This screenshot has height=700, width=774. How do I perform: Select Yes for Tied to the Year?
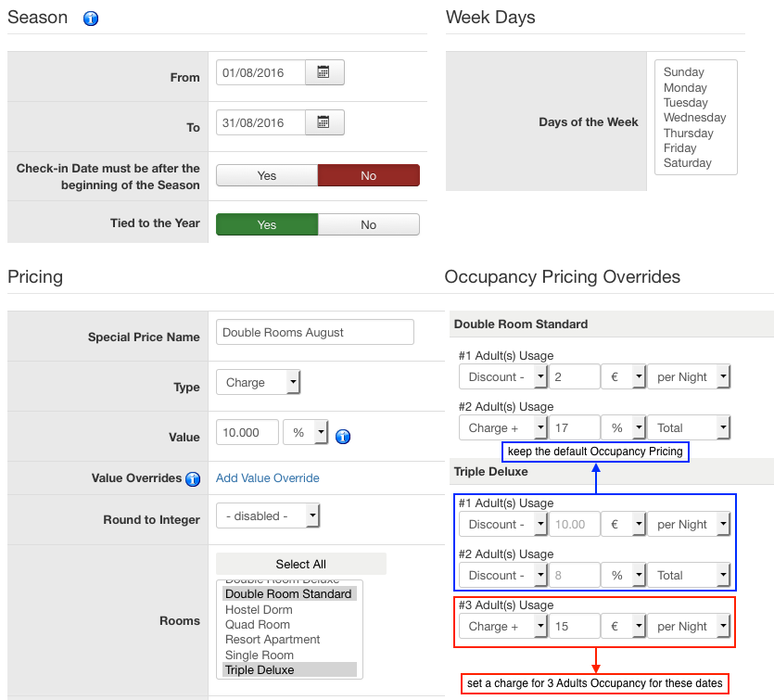pyautogui.click(x=267, y=224)
